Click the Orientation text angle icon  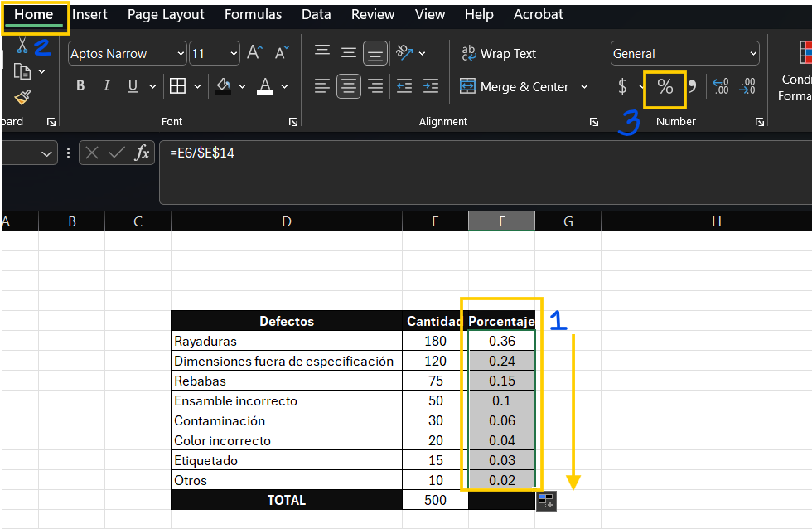[404, 52]
